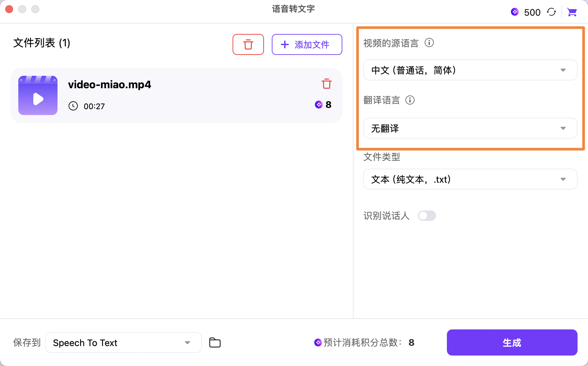
Task: Click the 500 credits display
Action: tap(532, 12)
